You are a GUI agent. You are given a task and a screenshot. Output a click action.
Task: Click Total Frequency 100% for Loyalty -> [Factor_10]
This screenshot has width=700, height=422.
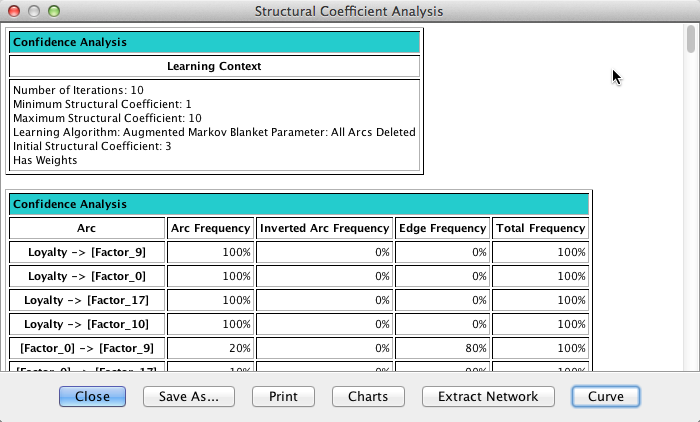(x=541, y=324)
